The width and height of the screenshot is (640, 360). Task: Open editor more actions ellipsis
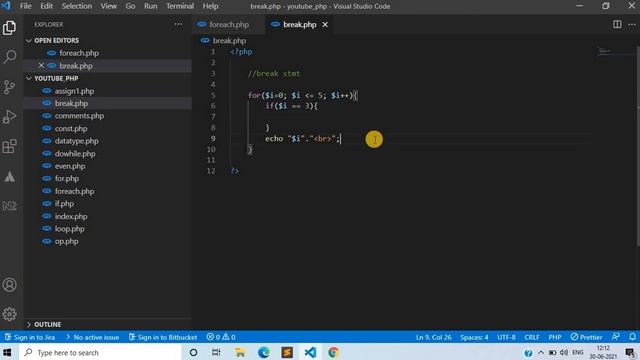(632, 24)
